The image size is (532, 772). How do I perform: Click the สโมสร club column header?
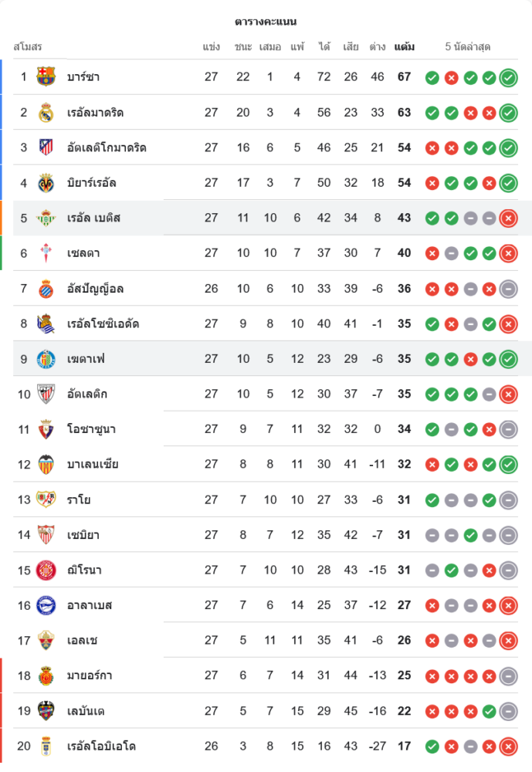pos(28,47)
